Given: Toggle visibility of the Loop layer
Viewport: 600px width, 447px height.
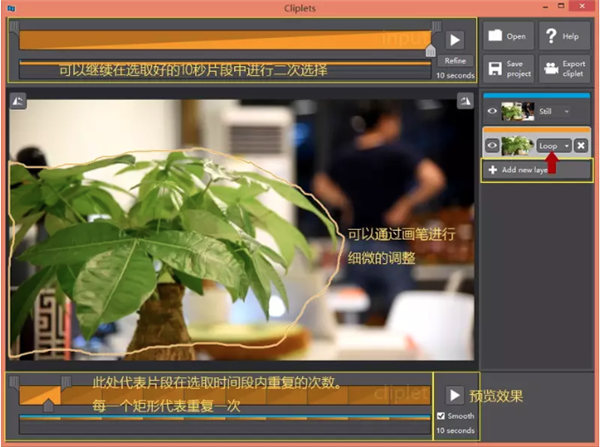Looking at the screenshot, I should pos(491,145).
